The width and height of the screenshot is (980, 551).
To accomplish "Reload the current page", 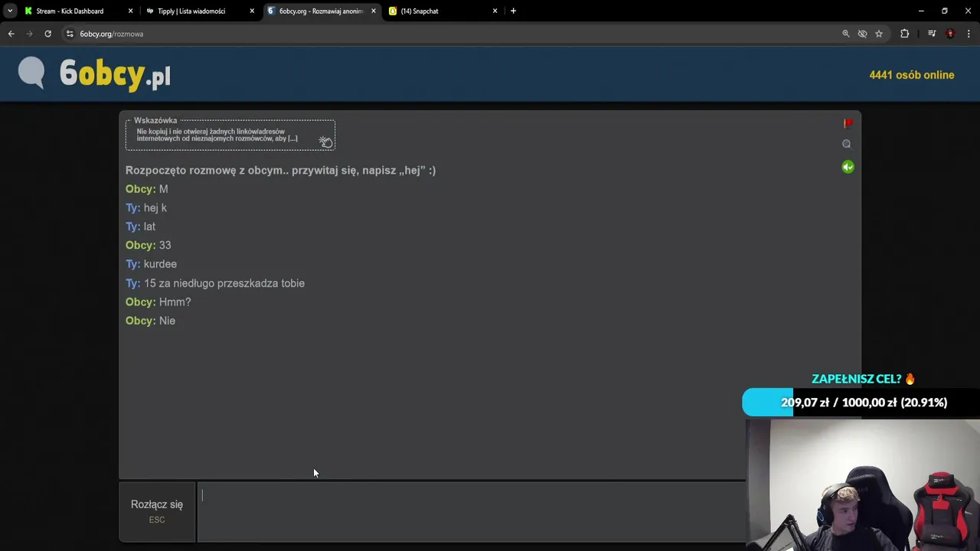I will coord(47,34).
